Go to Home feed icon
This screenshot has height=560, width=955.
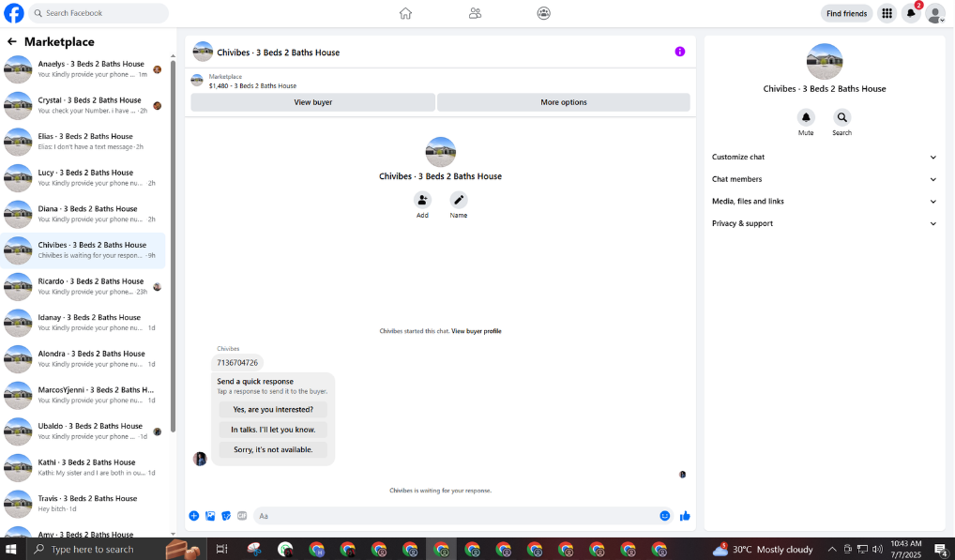coord(405,13)
